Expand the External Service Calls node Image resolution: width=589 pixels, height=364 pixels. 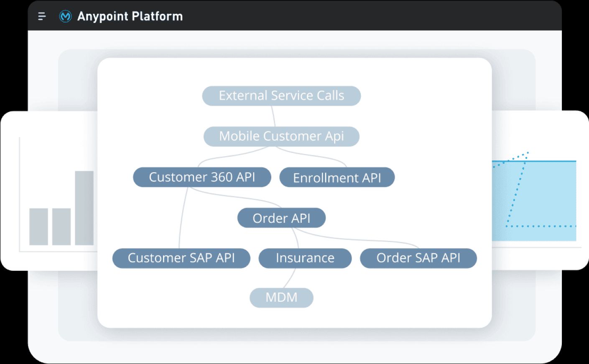(281, 96)
